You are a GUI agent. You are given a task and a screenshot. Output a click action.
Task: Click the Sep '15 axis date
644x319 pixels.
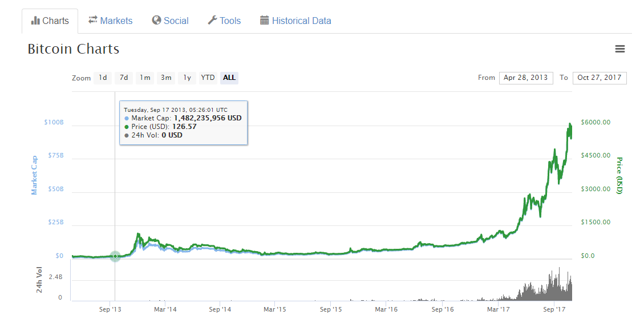pos(331,309)
